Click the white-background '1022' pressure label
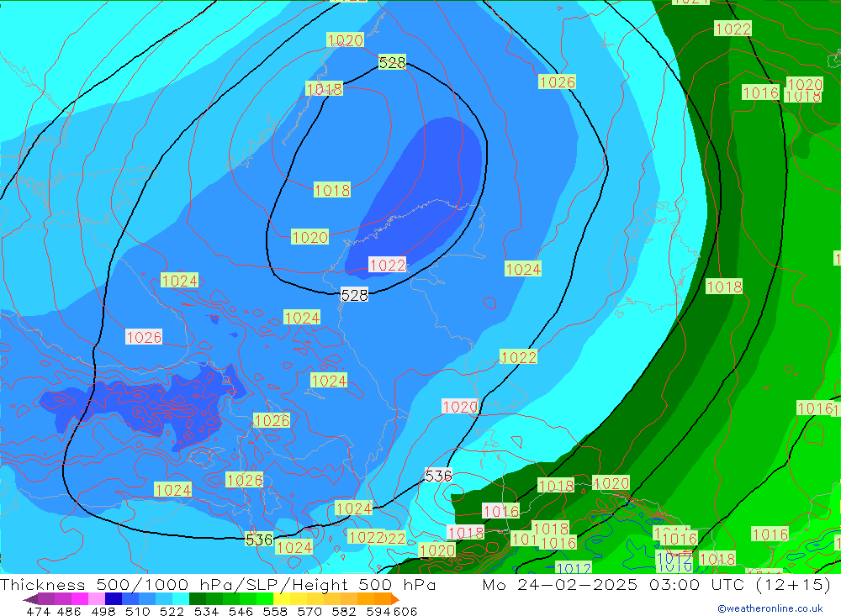The height and width of the screenshot is (616, 841). pos(387,265)
